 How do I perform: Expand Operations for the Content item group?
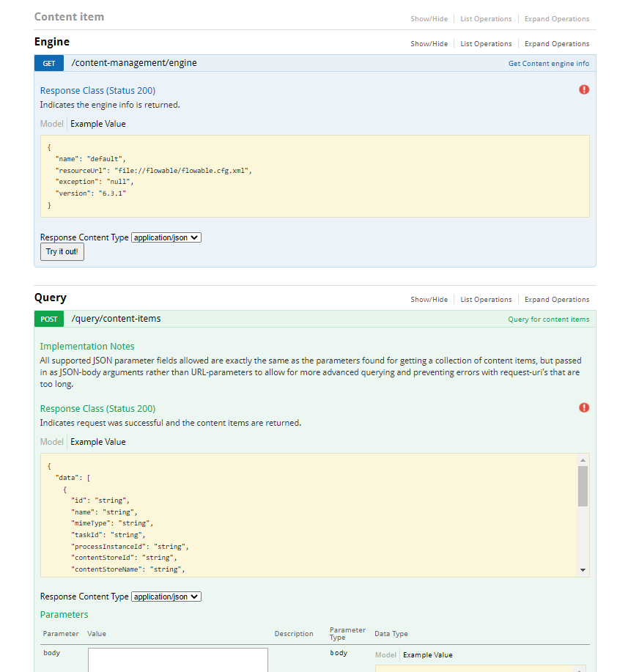556,18
